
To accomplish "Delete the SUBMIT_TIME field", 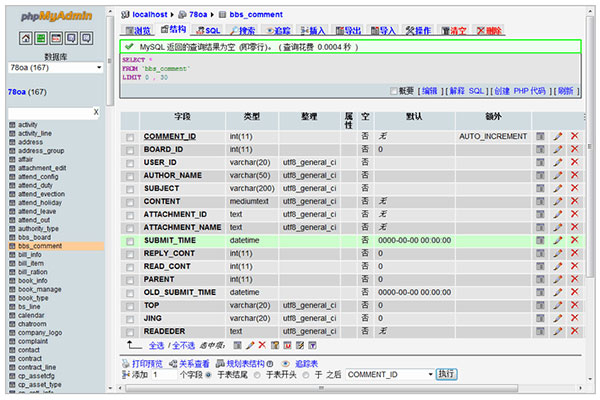I will pyautogui.click(x=574, y=240).
